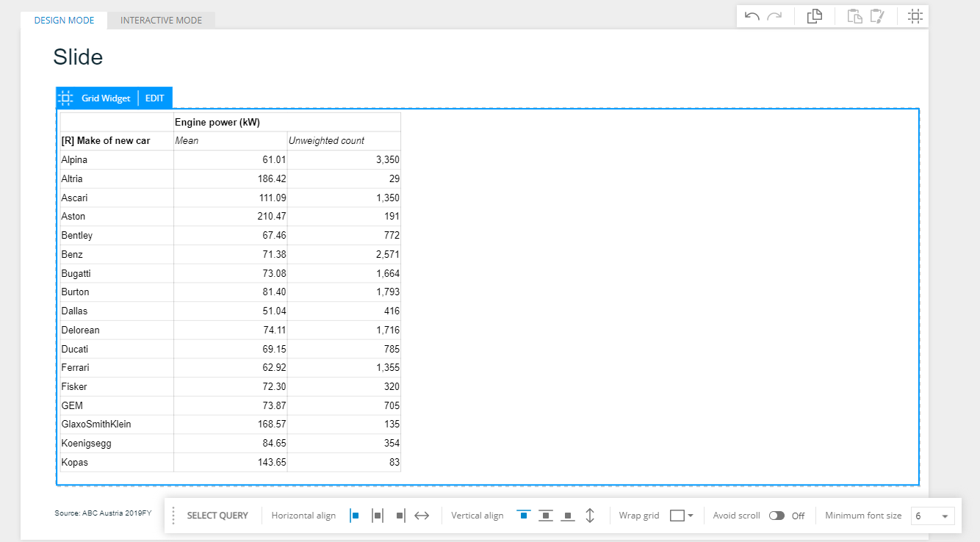
Task: Select the GEM row label
Action: pos(71,405)
